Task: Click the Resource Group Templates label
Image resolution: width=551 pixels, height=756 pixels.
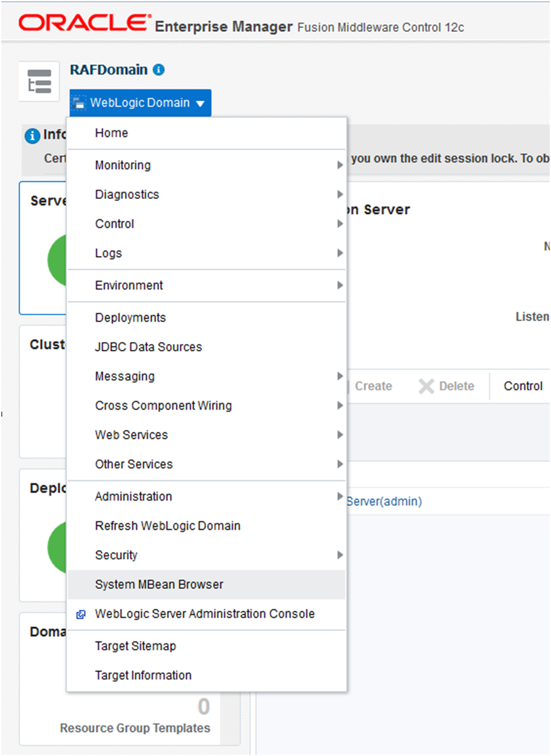Action: 135,728
